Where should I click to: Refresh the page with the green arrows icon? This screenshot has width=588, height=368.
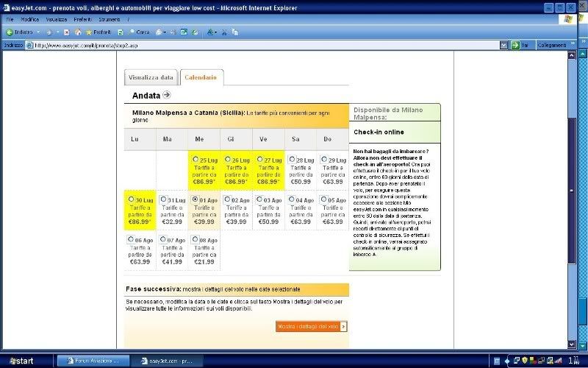click(x=121, y=32)
